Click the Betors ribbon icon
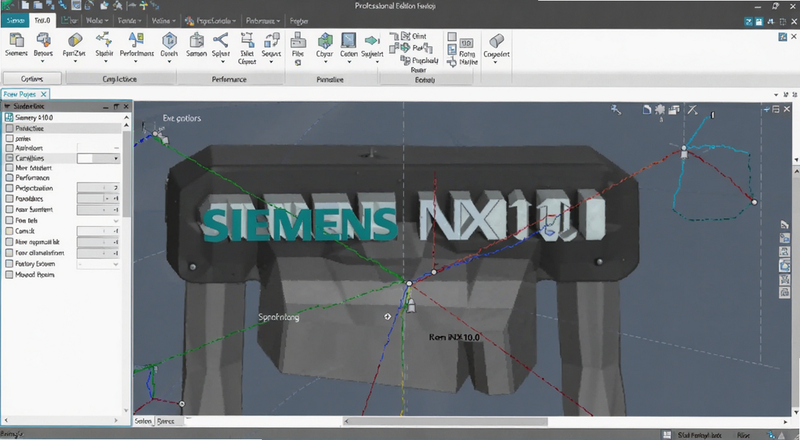Image resolution: width=800 pixels, height=440 pixels. 43,40
